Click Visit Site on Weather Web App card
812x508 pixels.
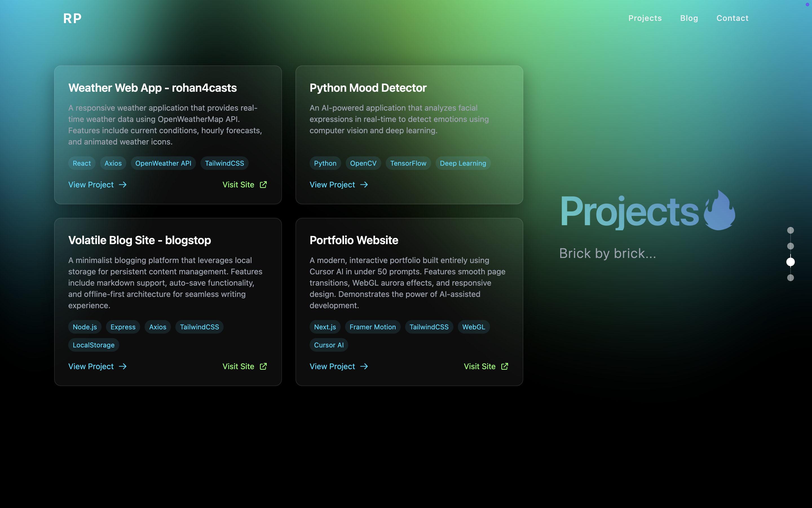coord(238,185)
